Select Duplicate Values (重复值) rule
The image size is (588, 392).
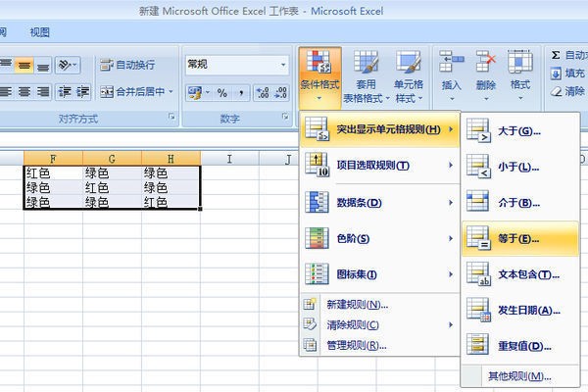pos(520,346)
